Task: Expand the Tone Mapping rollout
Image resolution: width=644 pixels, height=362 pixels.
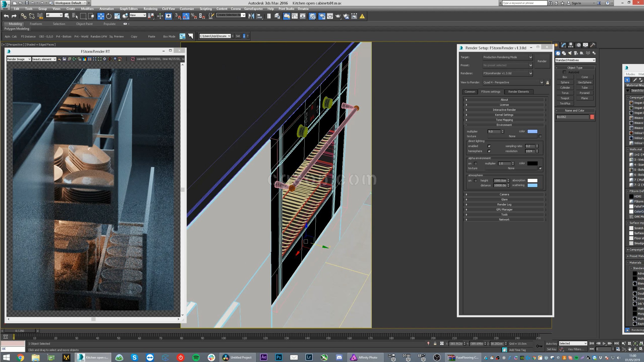Action: coord(504,120)
